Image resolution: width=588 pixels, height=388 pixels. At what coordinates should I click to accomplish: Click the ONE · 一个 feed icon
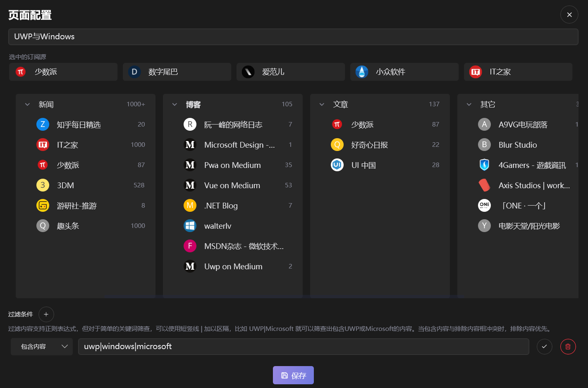[484, 206]
